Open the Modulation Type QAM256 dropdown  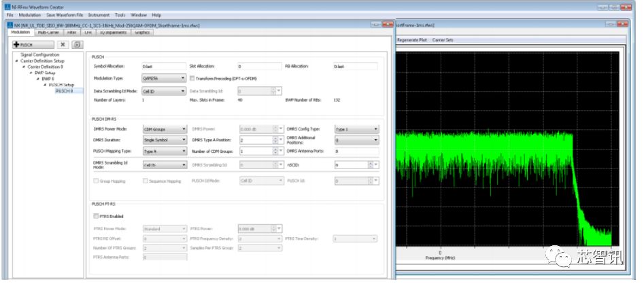coord(164,78)
